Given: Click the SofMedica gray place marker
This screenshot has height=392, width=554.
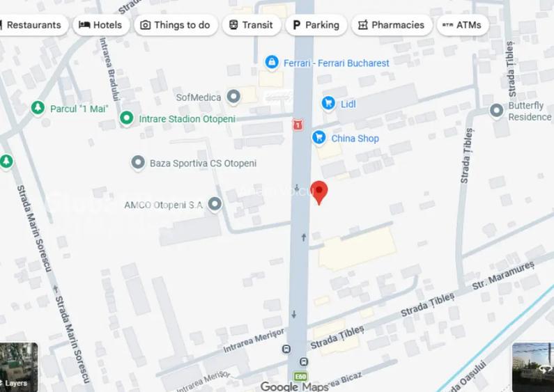Looking at the screenshot, I should pyautogui.click(x=233, y=96).
